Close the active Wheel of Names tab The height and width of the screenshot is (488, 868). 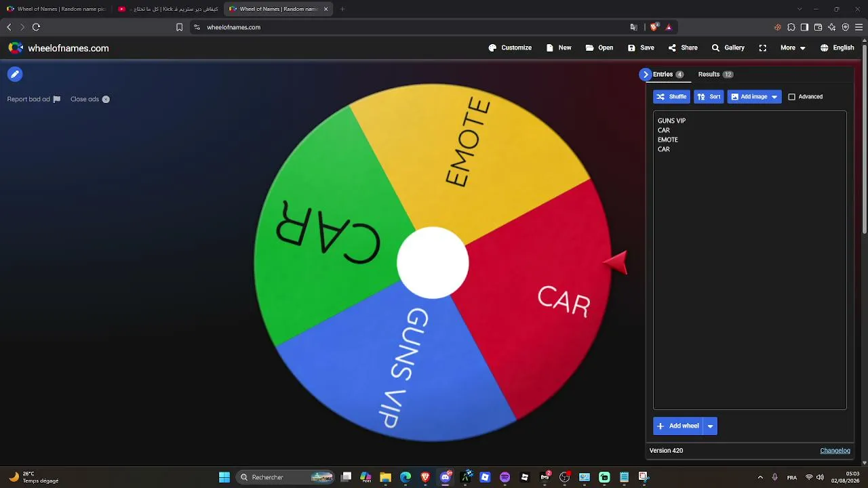pyautogui.click(x=326, y=9)
